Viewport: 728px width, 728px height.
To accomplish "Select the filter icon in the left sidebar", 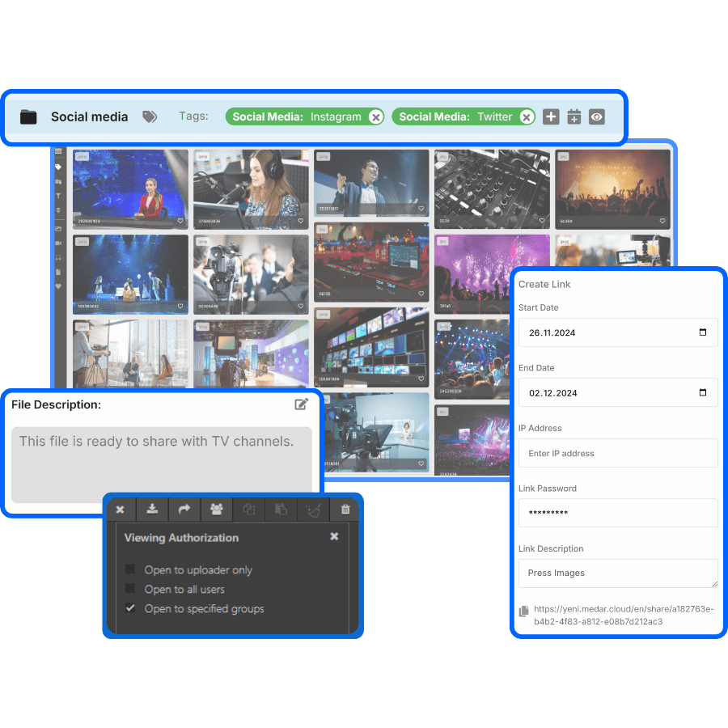I will 58,196.
